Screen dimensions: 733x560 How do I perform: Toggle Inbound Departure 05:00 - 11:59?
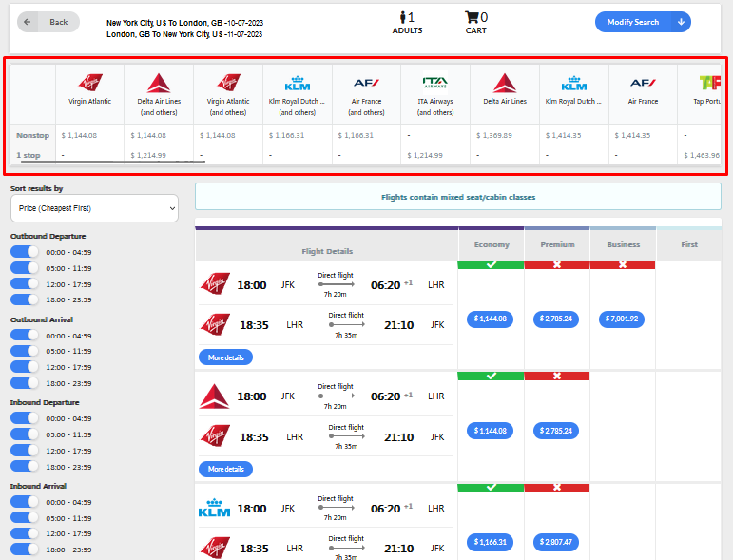(x=25, y=434)
